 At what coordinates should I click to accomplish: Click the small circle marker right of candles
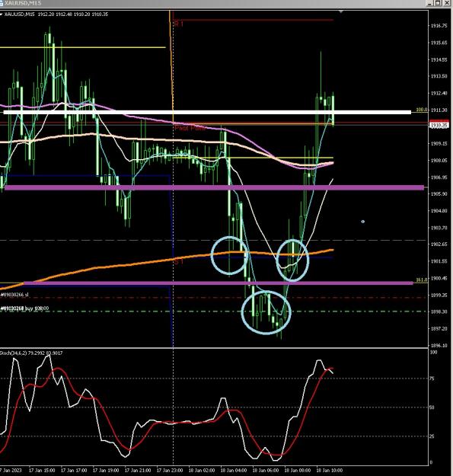(363, 222)
